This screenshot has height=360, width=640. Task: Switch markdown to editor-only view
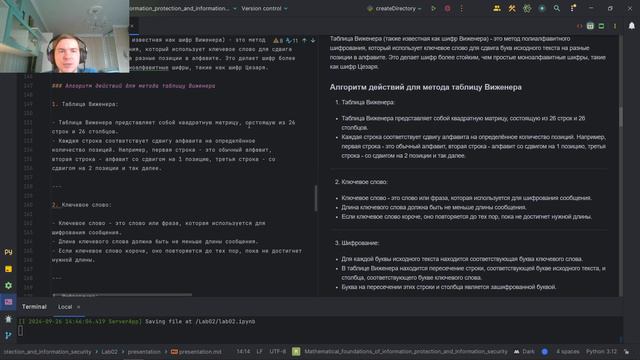click(x=579, y=26)
